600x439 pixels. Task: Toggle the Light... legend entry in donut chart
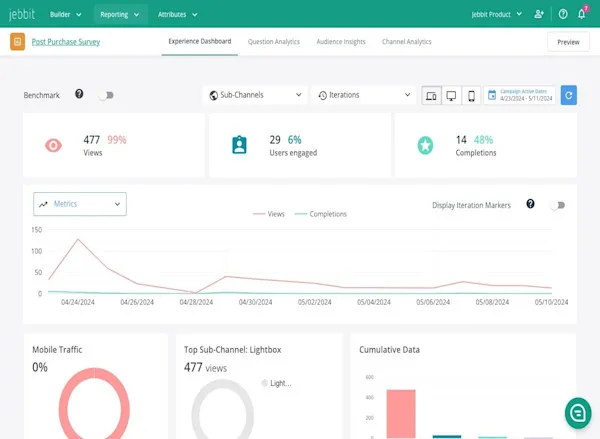click(276, 383)
